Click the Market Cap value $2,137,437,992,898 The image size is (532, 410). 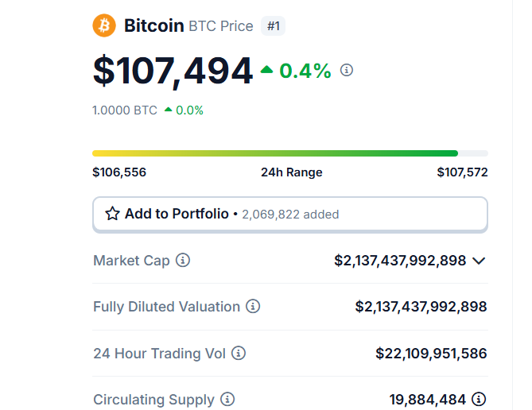400,261
